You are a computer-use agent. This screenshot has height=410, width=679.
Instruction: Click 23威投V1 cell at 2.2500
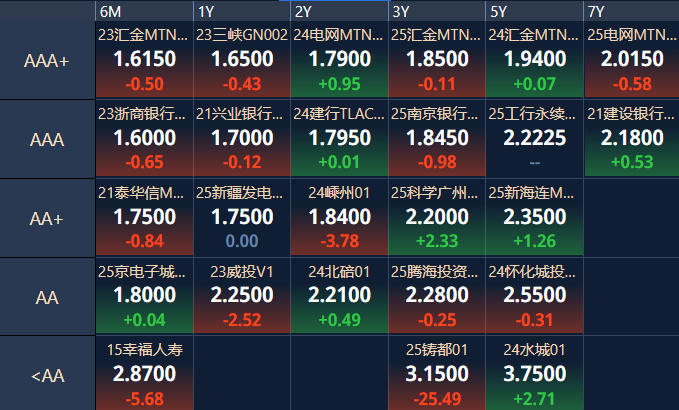coord(241,296)
